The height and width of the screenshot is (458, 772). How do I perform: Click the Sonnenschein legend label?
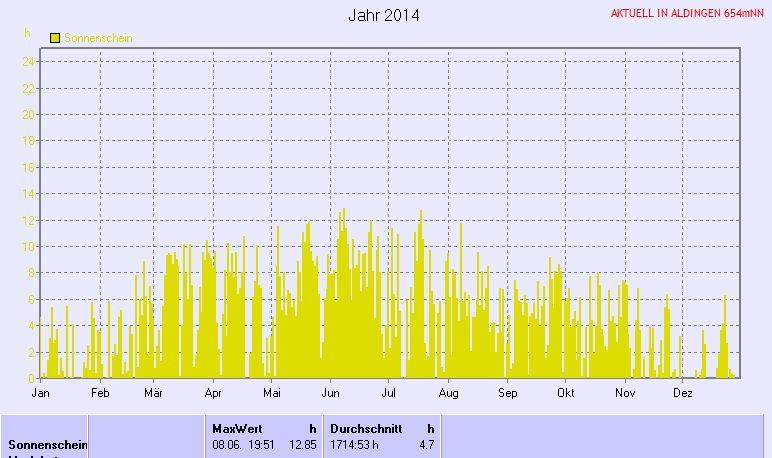coord(98,38)
